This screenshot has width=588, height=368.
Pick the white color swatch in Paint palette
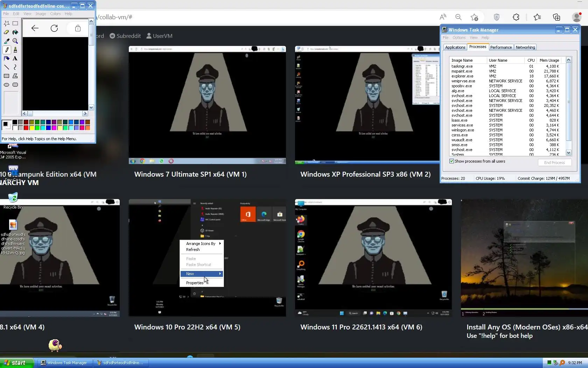click(x=15, y=128)
